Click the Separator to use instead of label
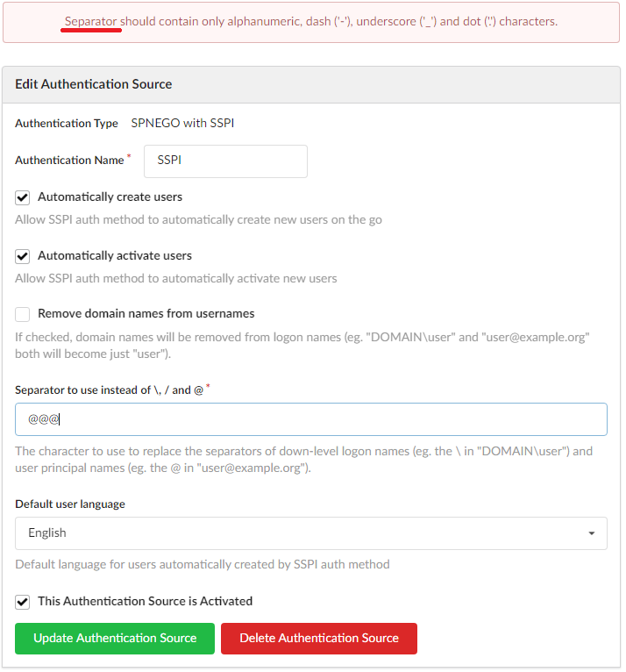 click(x=110, y=390)
